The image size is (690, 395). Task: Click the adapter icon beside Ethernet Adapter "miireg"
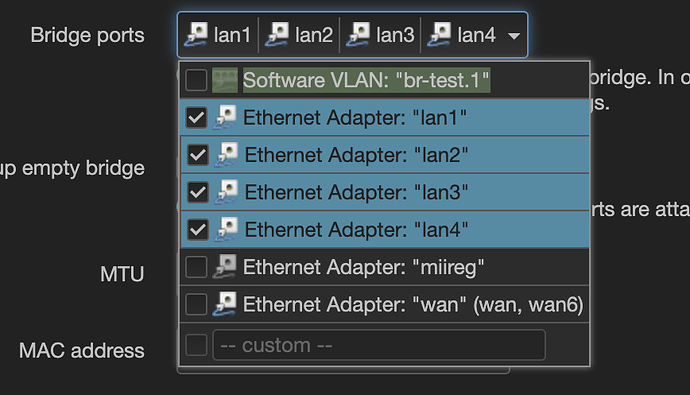[x=225, y=267]
